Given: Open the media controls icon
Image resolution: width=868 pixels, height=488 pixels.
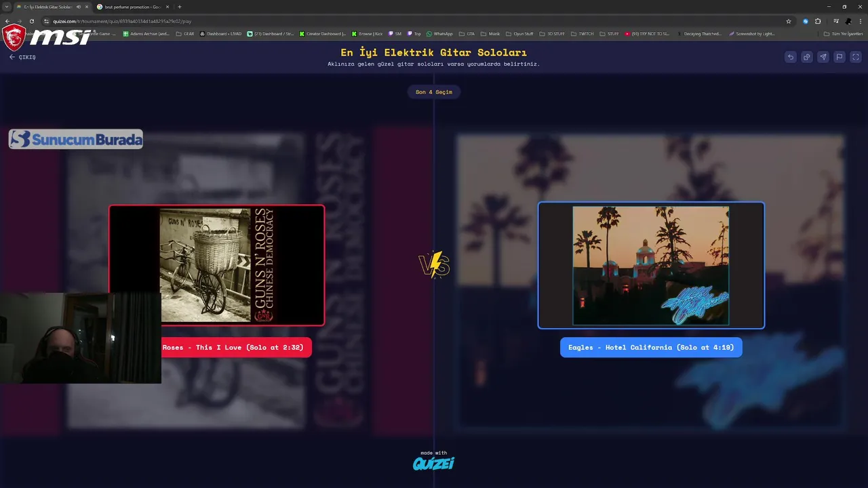Looking at the screenshot, I should coord(836,21).
